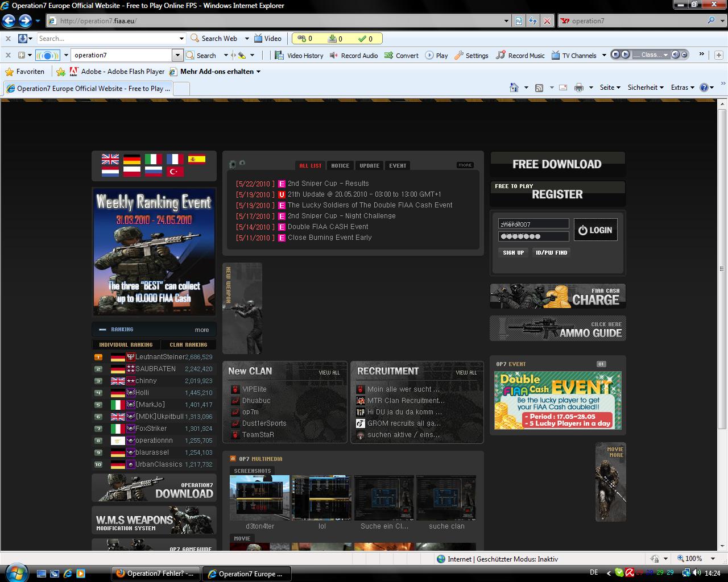Toggle the highlighter tool in toolbar
The image size is (728, 582).
(242, 55)
